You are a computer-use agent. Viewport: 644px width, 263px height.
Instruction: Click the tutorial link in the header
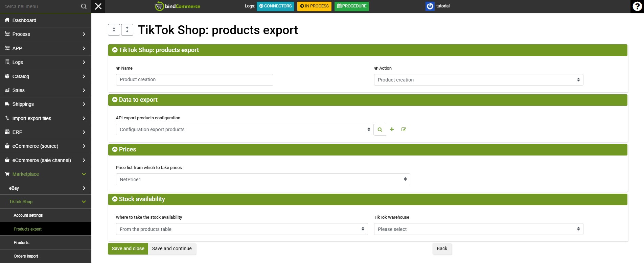[443, 6]
